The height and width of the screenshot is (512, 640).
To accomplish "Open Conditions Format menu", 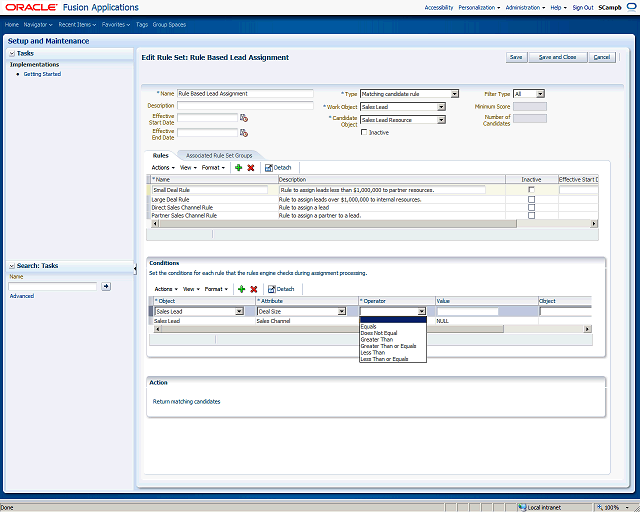I will [x=216, y=289].
